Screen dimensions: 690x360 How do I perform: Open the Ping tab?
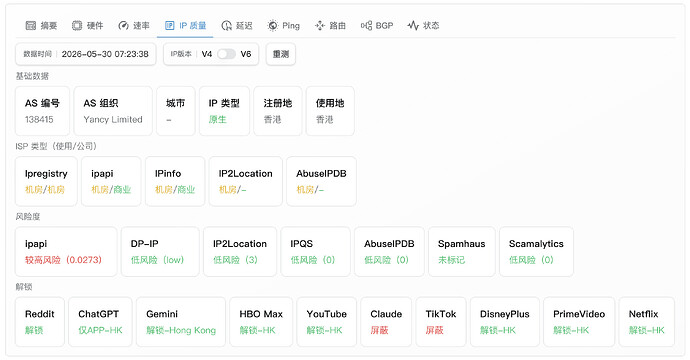(284, 26)
